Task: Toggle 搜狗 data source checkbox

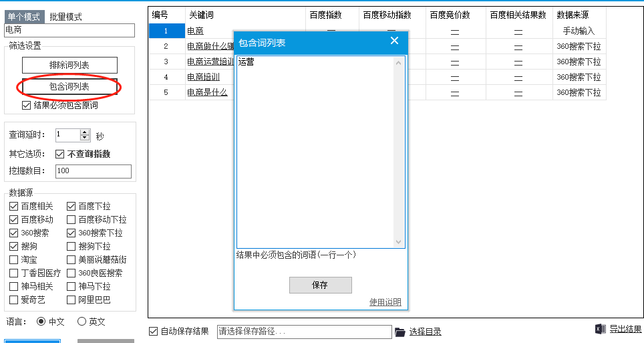Action: (x=13, y=246)
